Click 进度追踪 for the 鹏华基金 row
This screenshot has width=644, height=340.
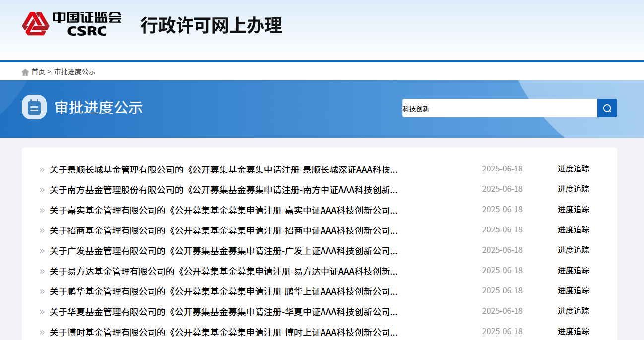[x=574, y=290]
